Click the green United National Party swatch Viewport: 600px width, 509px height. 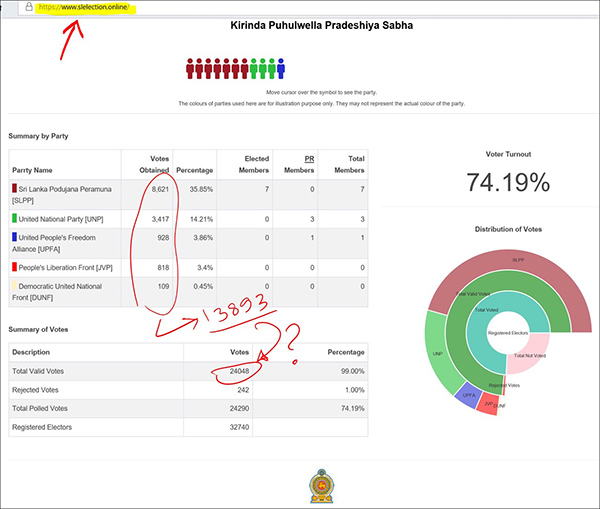pos(14,217)
